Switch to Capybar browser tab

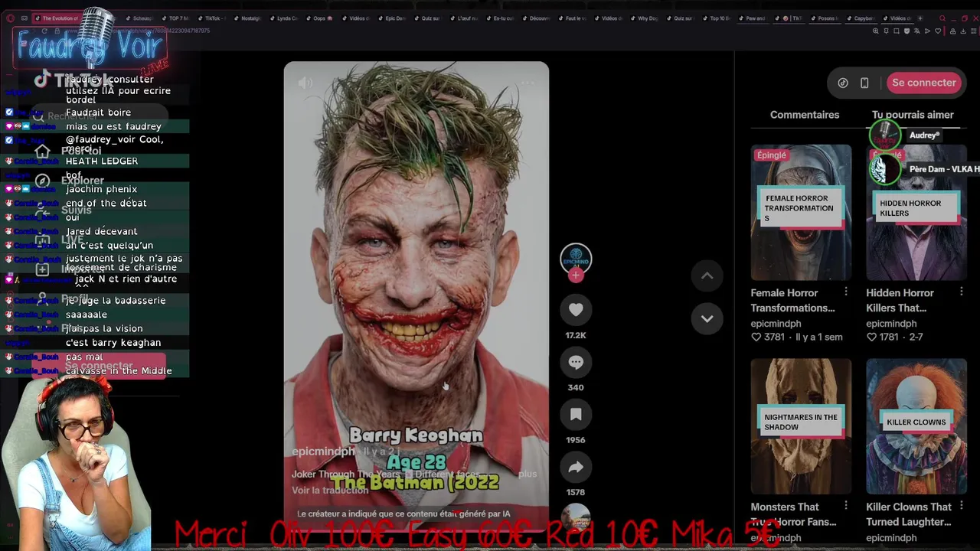(860, 18)
